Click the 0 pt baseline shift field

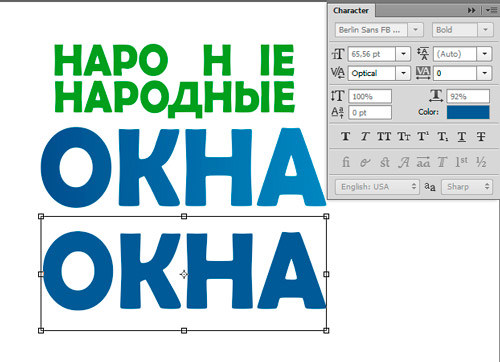click(x=370, y=113)
